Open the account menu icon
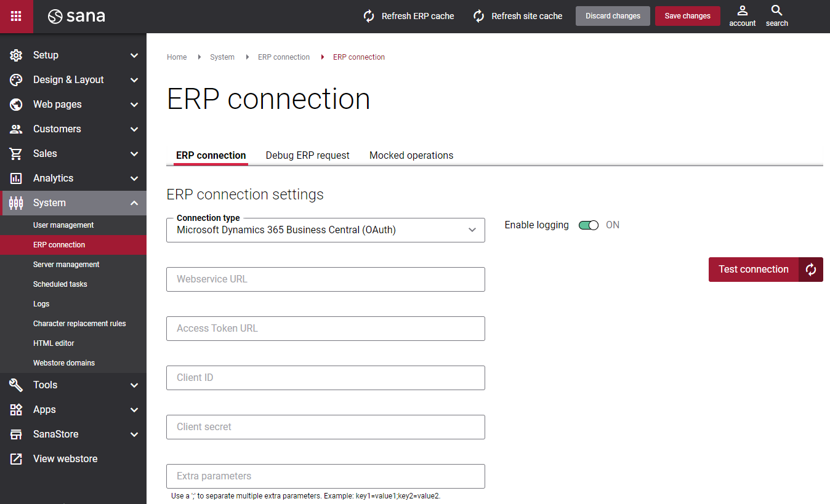This screenshot has width=830, height=504. tap(743, 10)
